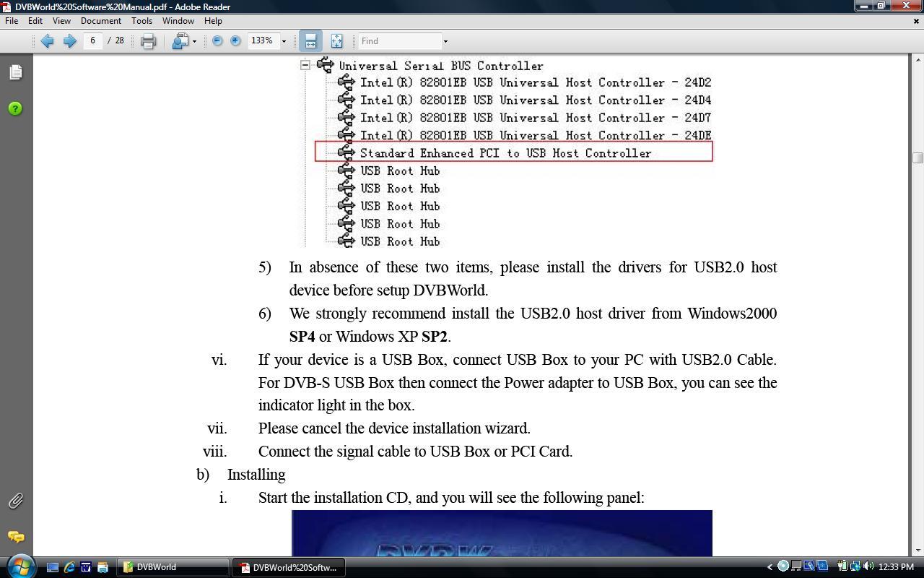Click the Adobe Reader title bar icon
Screen dimensions: 924x578
click(x=6, y=7)
